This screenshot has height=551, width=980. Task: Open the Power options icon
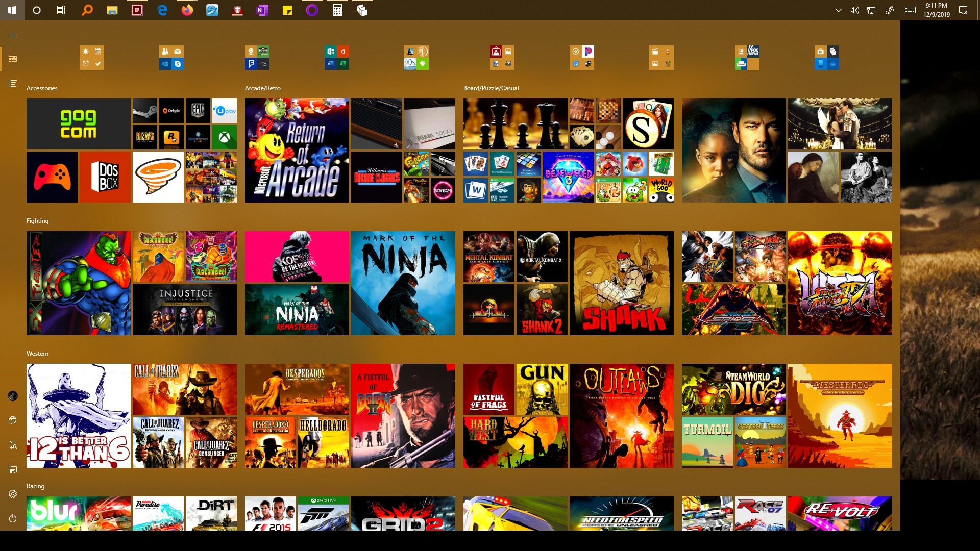(13, 518)
